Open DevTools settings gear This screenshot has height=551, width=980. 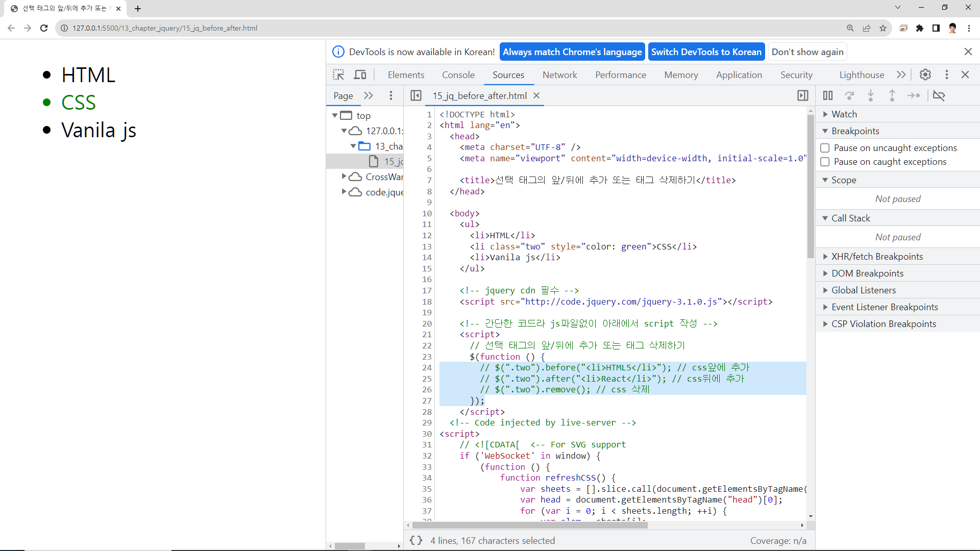tap(925, 74)
